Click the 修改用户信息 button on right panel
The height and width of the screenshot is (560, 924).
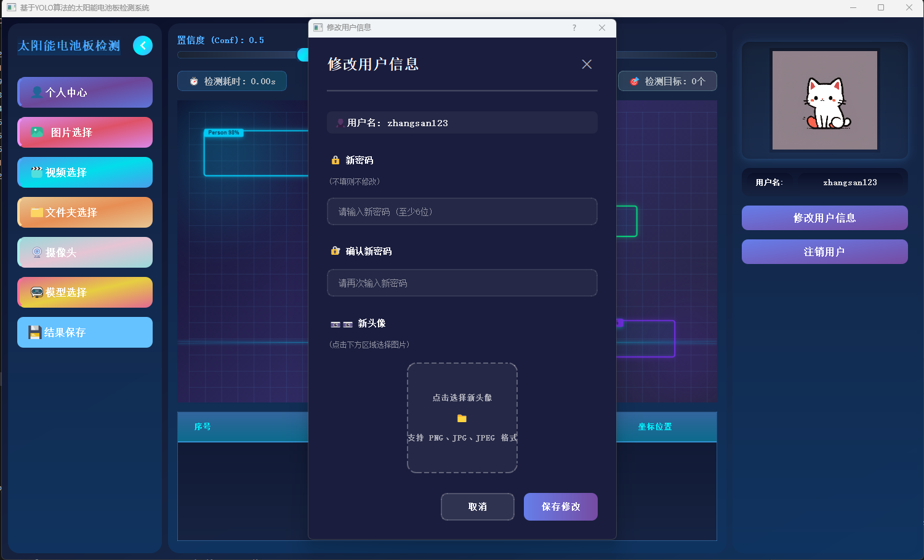click(824, 218)
